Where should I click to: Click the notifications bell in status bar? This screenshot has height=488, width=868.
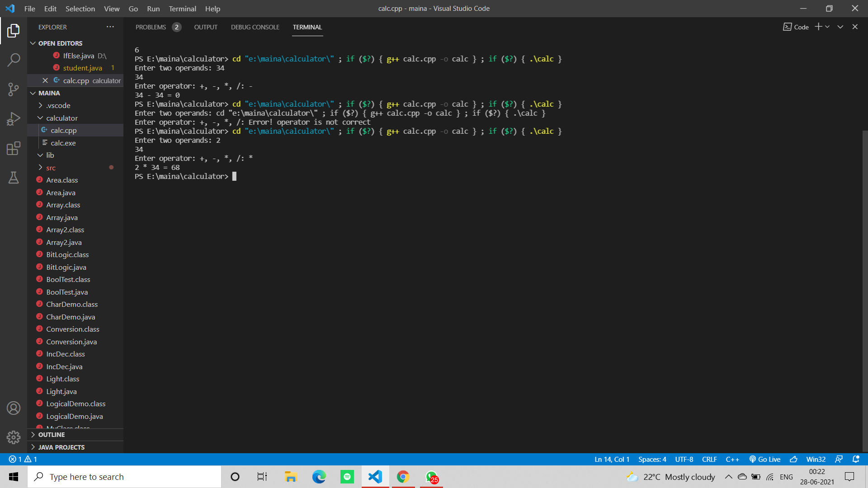tap(856, 459)
